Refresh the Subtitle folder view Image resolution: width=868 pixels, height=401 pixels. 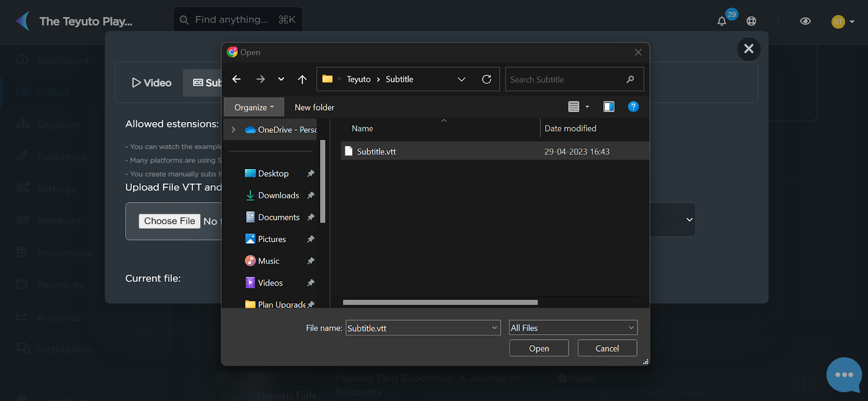pos(487,79)
